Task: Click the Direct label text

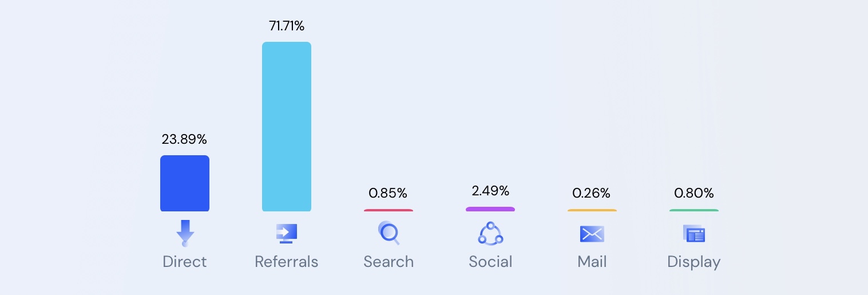Action: point(185,262)
